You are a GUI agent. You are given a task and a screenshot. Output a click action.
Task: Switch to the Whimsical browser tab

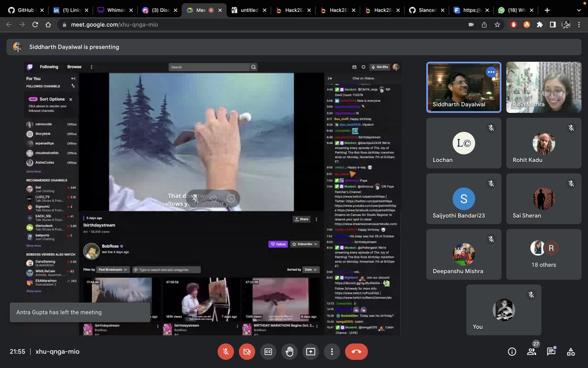[114, 10]
